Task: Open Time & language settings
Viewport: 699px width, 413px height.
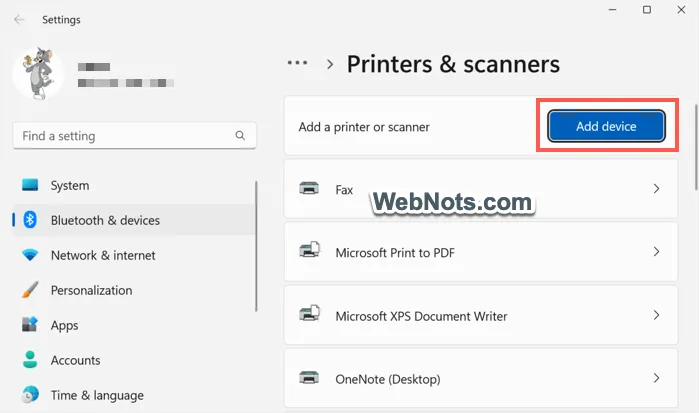Action: pyautogui.click(x=134, y=395)
